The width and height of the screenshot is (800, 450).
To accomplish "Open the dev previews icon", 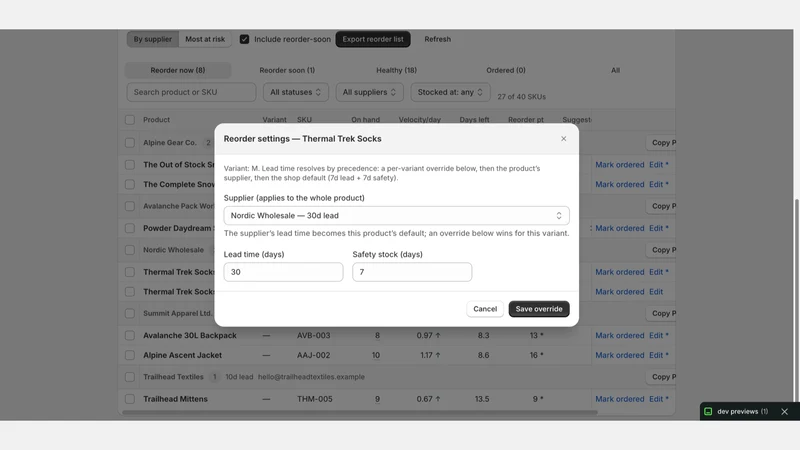I will pyautogui.click(x=708, y=412).
